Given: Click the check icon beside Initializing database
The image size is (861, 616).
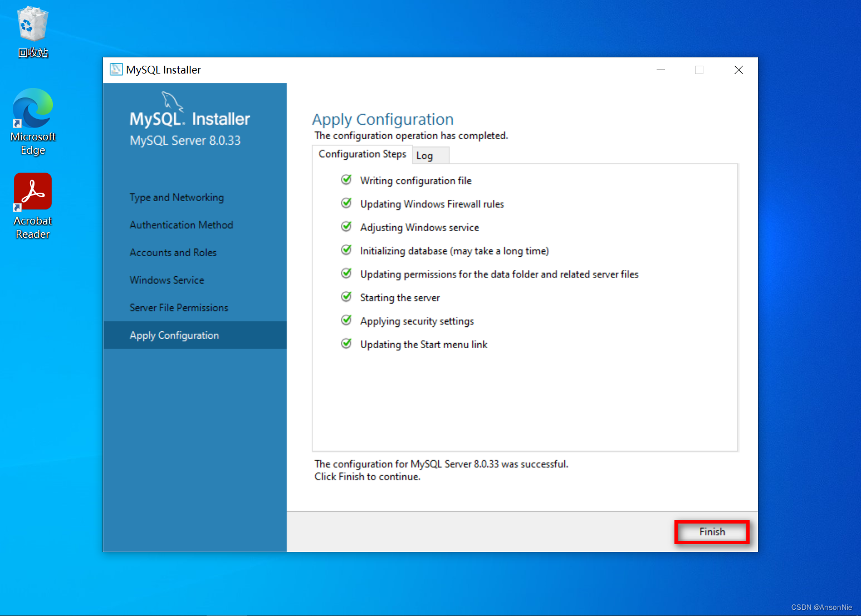Looking at the screenshot, I should pos(346,250).
